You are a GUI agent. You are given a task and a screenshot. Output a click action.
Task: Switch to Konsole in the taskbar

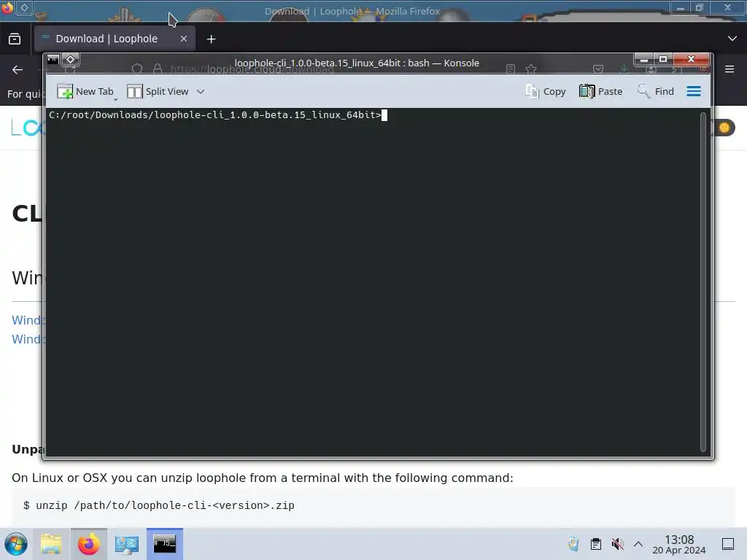165,544
